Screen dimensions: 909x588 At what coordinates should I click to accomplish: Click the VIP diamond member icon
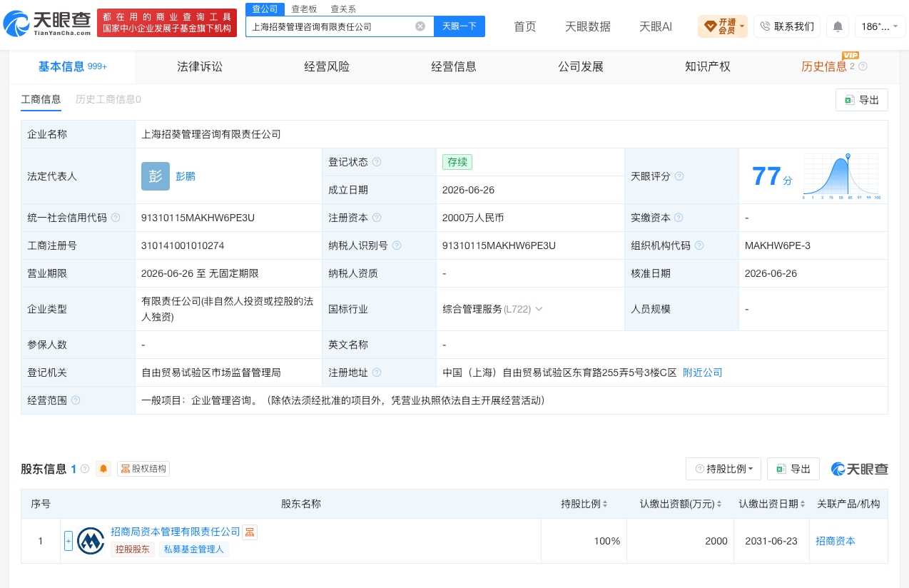(710, 26)
